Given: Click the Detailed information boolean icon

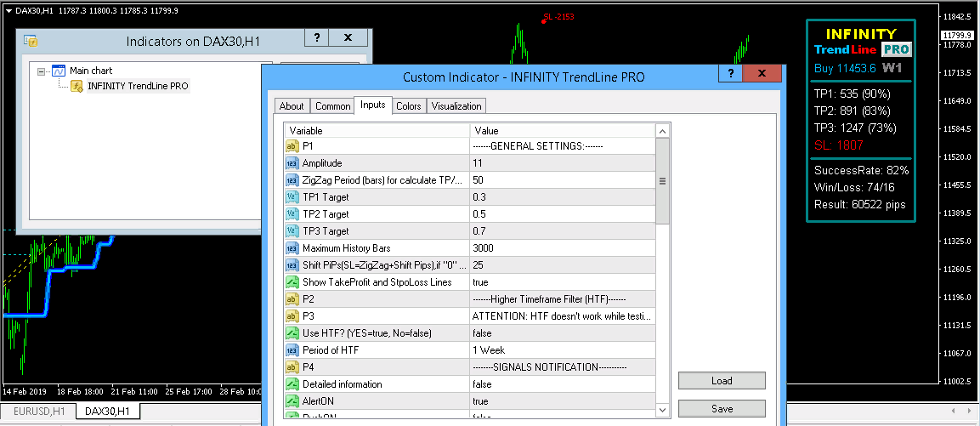Looking at the screenshot, I should 292,384.
